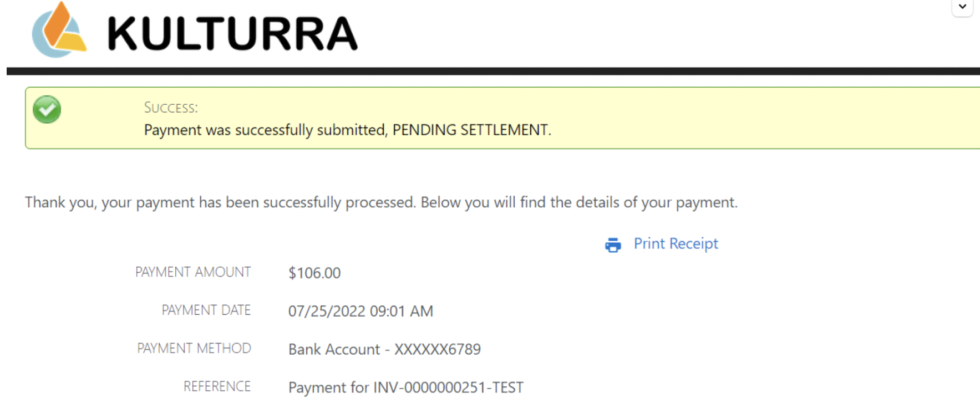Click the green success checkmark icon
The height and width of the screenshot is (418, 980).
pos(47,109)
